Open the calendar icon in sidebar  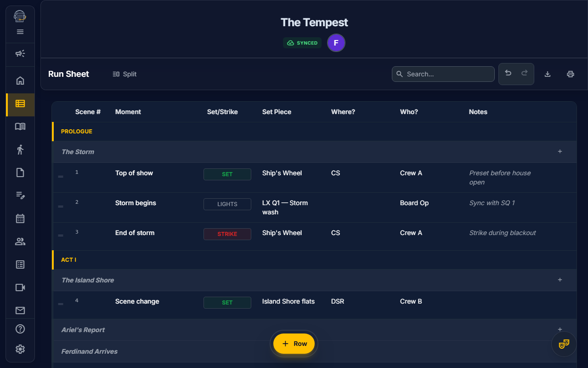[20, 218]
